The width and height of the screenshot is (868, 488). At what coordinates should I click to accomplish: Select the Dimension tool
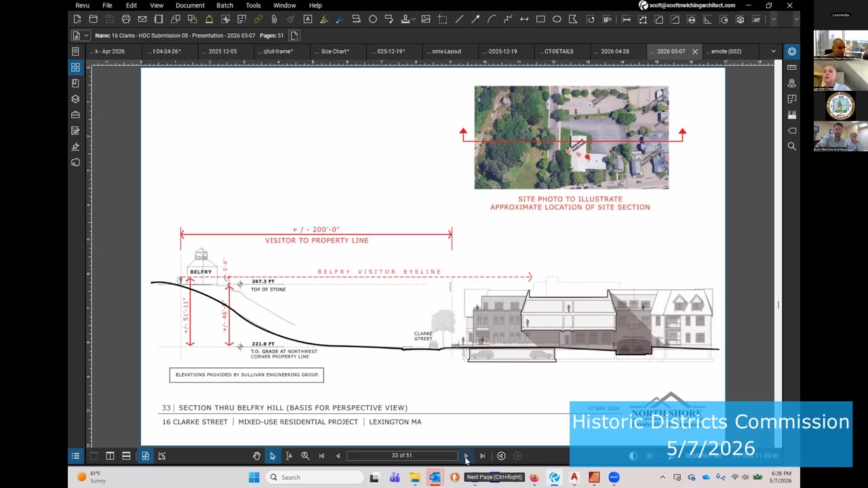(x=524, y=20)
